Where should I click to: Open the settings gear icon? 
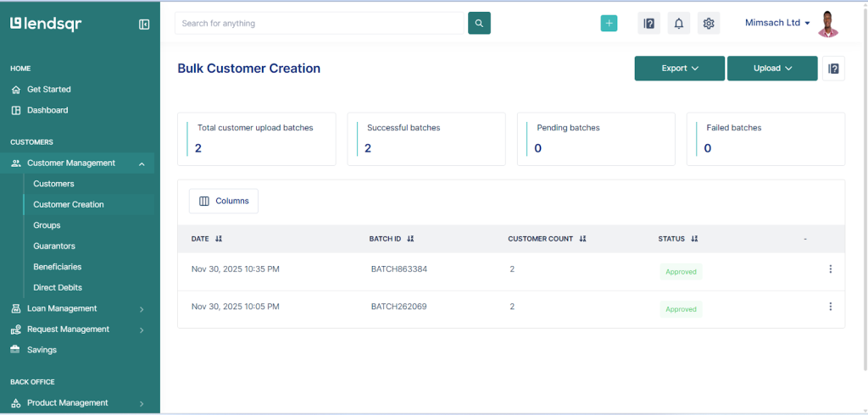[x=709, y=24]
